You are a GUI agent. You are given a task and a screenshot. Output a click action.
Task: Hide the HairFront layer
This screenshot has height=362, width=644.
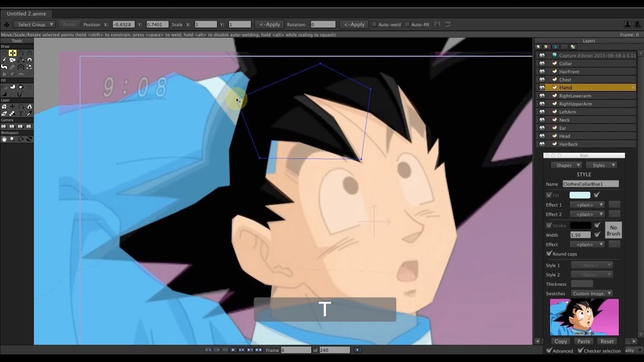[x=542, y=71]
